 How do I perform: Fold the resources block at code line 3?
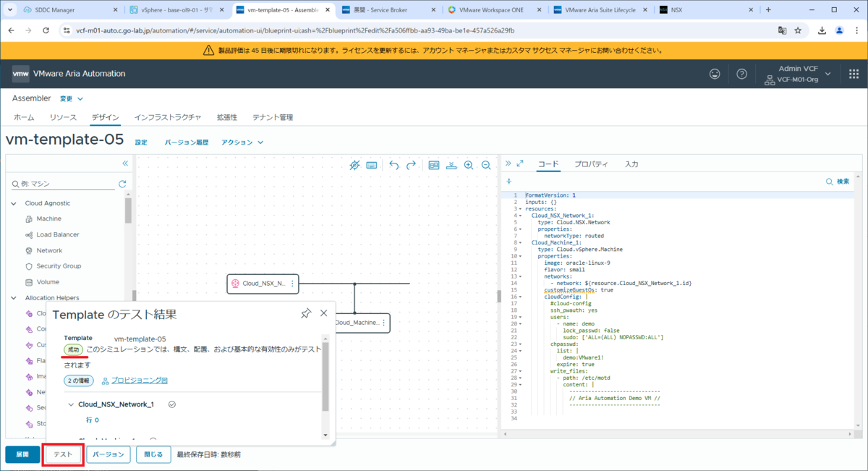pos(521,208)
